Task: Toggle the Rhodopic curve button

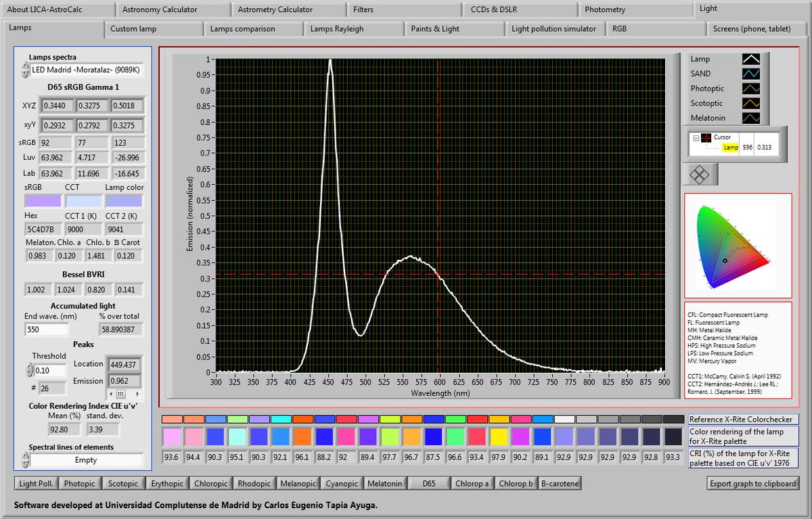Action: [254, 483]
